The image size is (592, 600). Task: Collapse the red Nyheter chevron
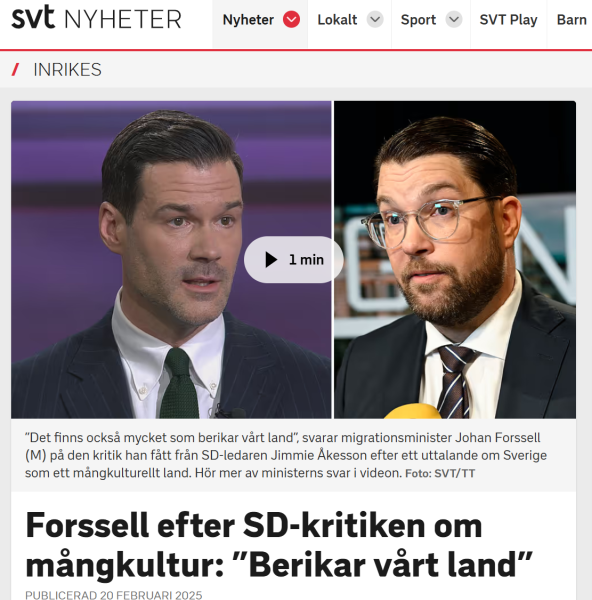291,19
